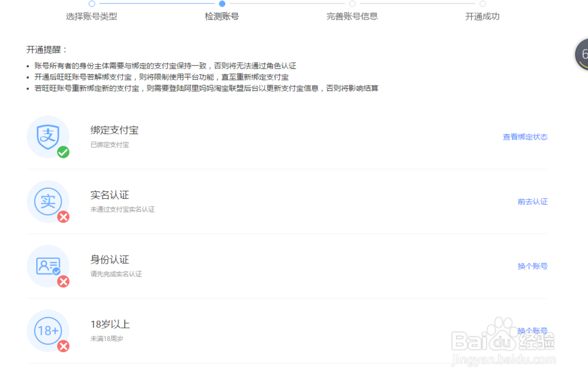Select the Alipay binding shield icon
Viewport: 588px width, 380px height.
[48, 135]
